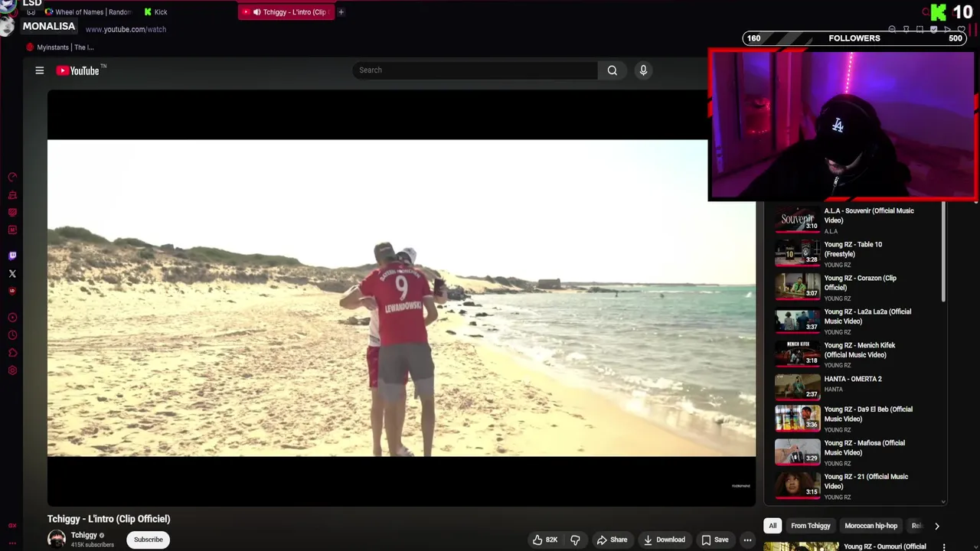This screenshot has height=551, width=980.
Task: Subscribe to Tchiggy channel
Action: [149, 540]
